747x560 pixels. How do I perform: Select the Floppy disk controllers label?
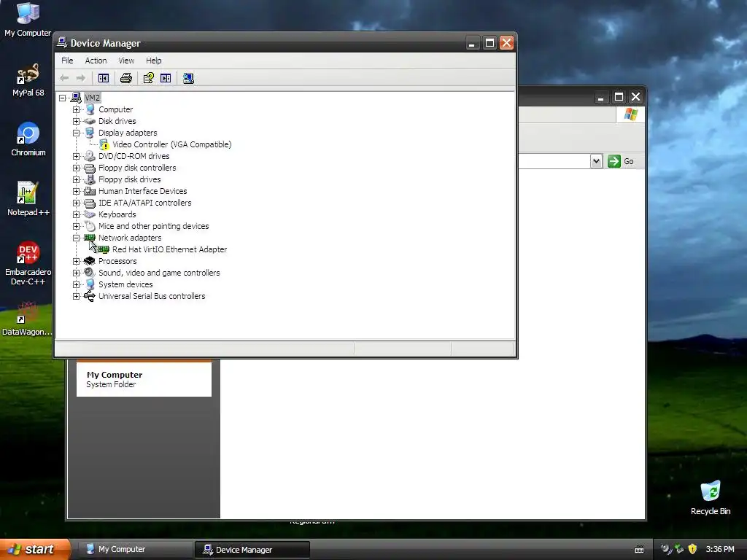(137, 168)
